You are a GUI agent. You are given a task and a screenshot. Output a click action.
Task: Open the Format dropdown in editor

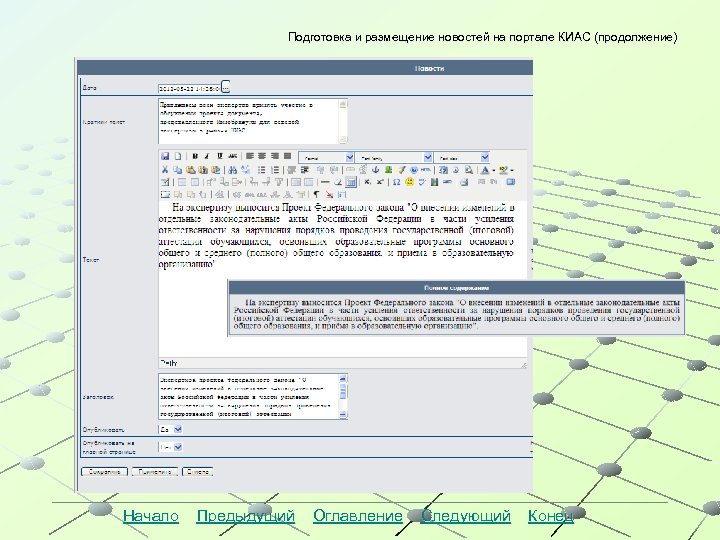(326, 158)
